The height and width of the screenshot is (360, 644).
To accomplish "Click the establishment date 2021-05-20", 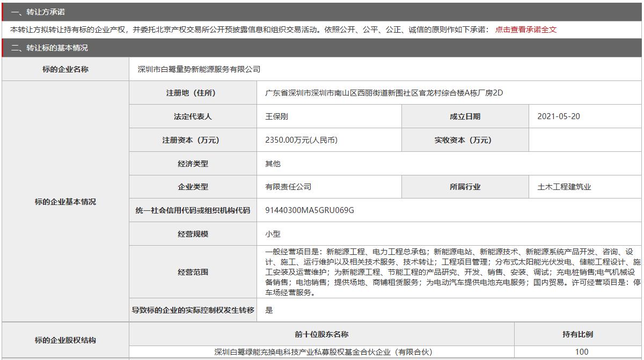I will (558, 116).
